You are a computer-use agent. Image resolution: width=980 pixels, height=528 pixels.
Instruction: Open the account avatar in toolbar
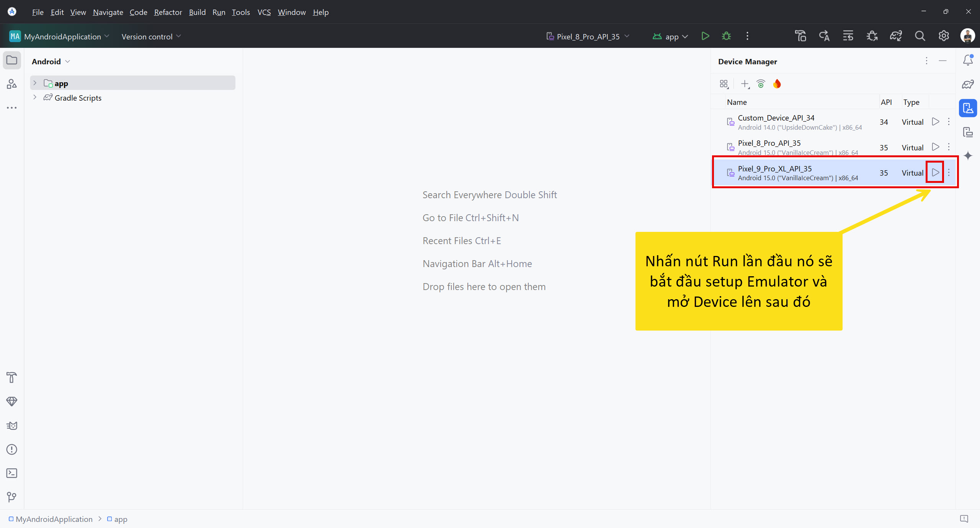coord(967,36)
